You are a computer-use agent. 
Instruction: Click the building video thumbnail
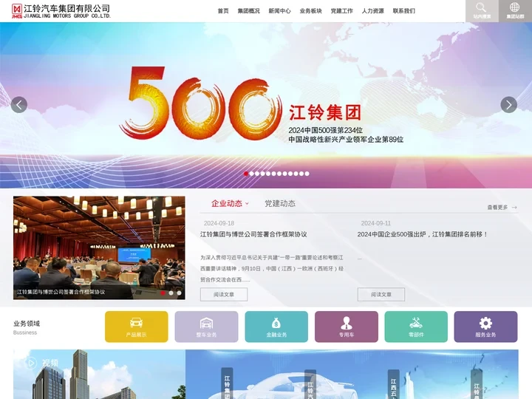tap(99, 374)
